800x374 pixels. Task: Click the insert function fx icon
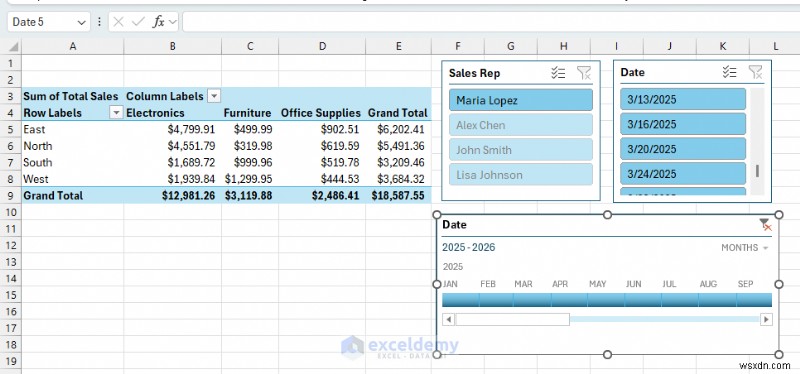(x=159, y=21)
